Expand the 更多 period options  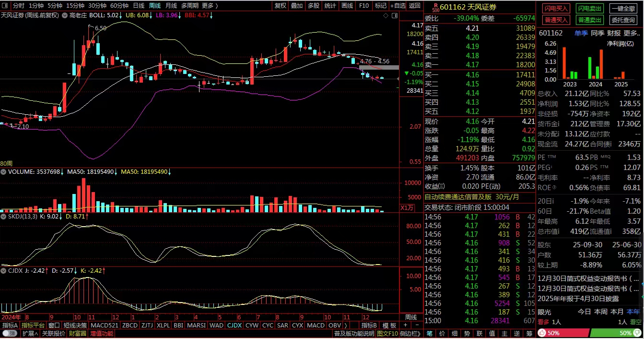(x=209, y=6)
